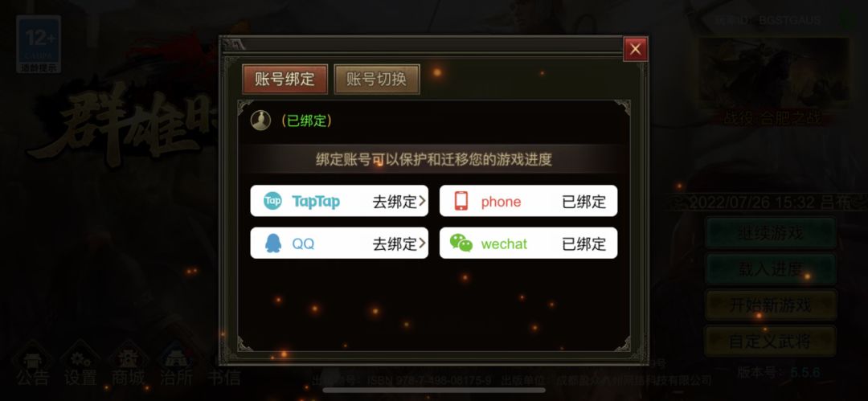This screenshot has width=868, height=401.
Task: Switch to the 账号切换 tab
Action: coord(376,80)
